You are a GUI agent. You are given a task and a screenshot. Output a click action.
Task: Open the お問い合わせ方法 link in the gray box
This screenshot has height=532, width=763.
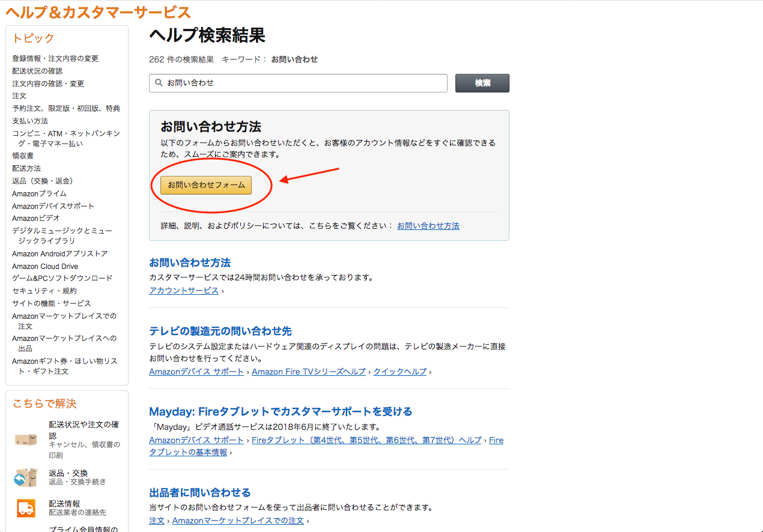tap(428, 226)
